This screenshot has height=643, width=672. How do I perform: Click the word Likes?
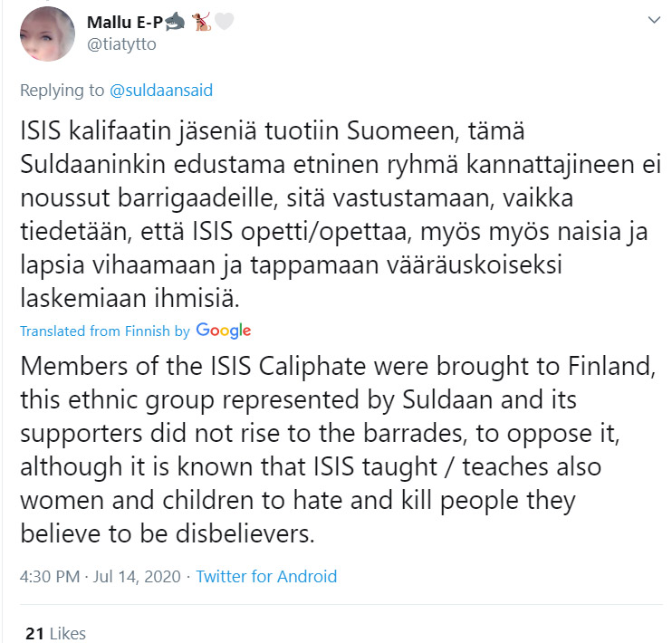[x=68, y=634]
